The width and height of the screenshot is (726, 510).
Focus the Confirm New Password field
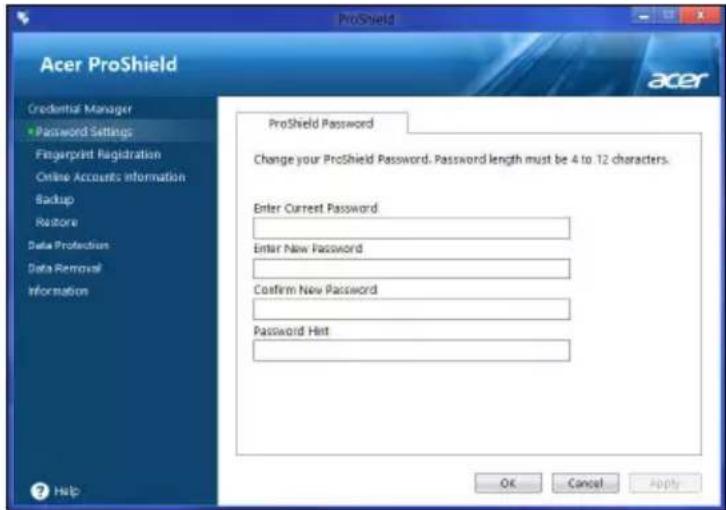pyautogui.click(x=411, y=309)
